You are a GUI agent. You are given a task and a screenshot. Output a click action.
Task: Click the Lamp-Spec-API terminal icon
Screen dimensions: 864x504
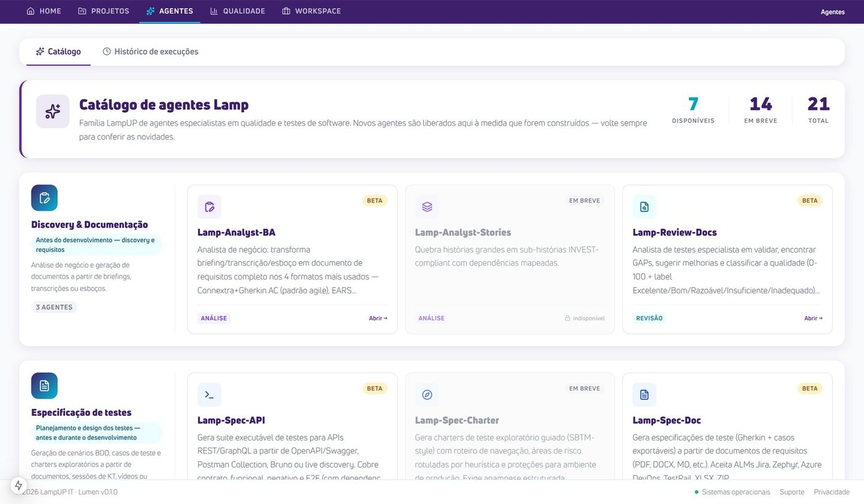[209, 395]
